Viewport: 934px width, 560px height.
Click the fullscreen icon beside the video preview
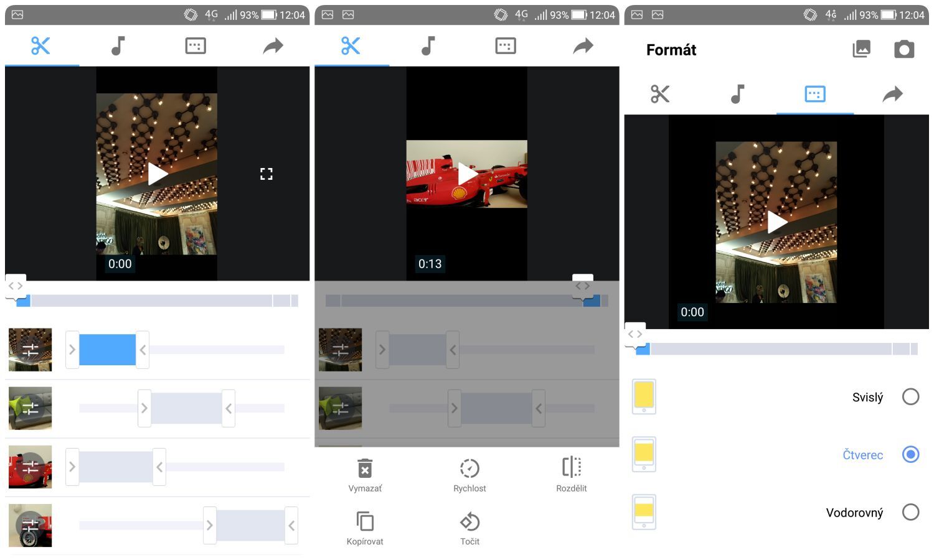(x=267, y=174)
